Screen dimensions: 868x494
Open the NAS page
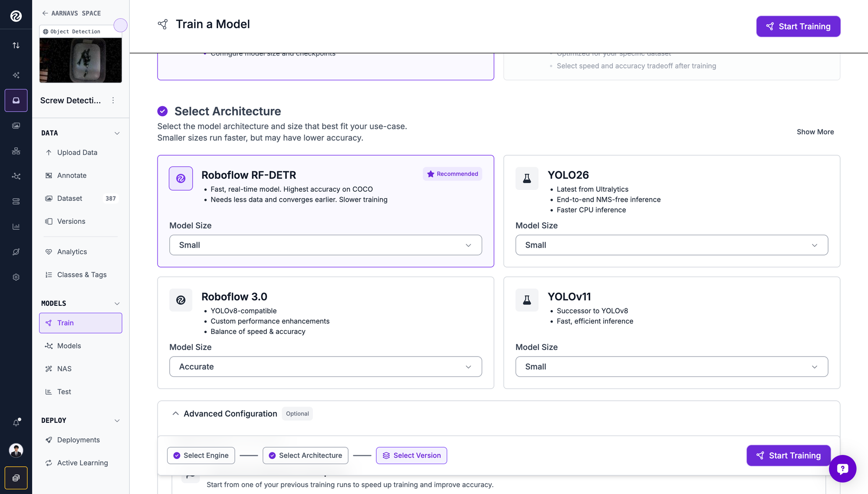point(80,369)
